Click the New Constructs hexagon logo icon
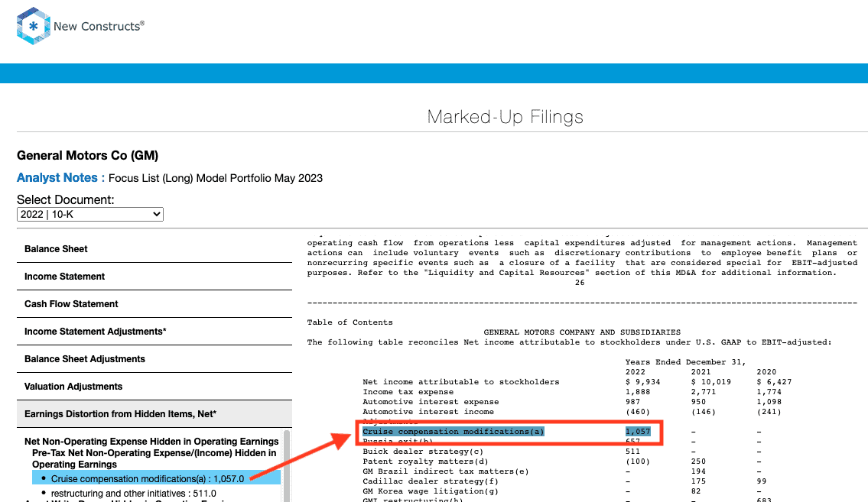The height and width of the screenshot is (502, 868). click(33, 26)
